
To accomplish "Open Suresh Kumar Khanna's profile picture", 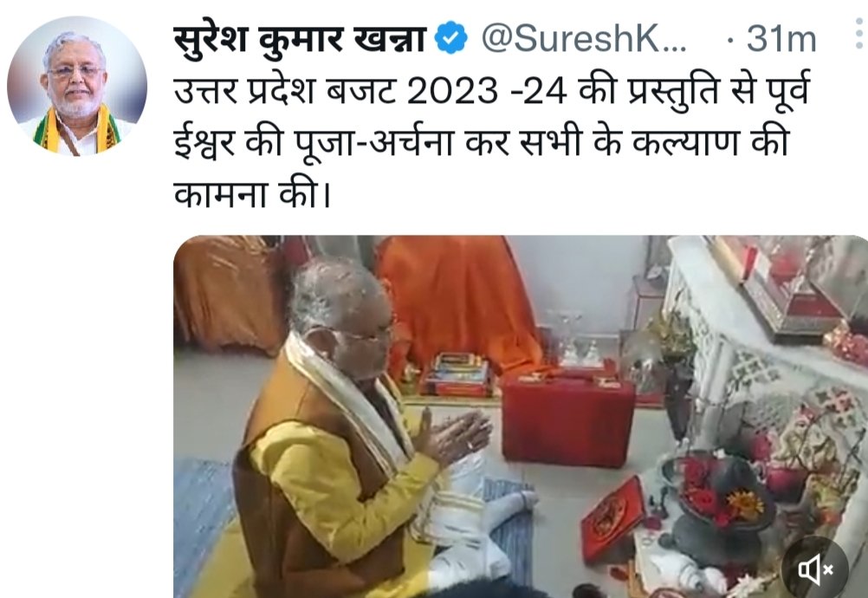I will tap(77, 86).
